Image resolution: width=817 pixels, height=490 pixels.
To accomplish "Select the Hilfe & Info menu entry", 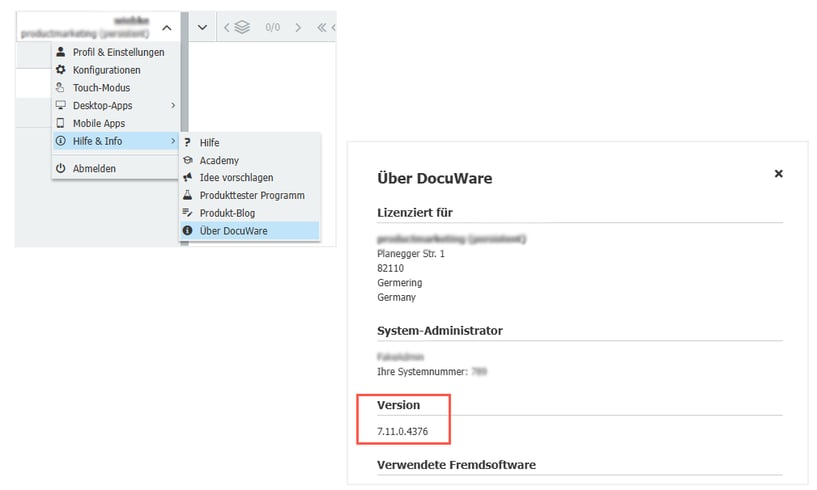I will (x=97, y=142).
